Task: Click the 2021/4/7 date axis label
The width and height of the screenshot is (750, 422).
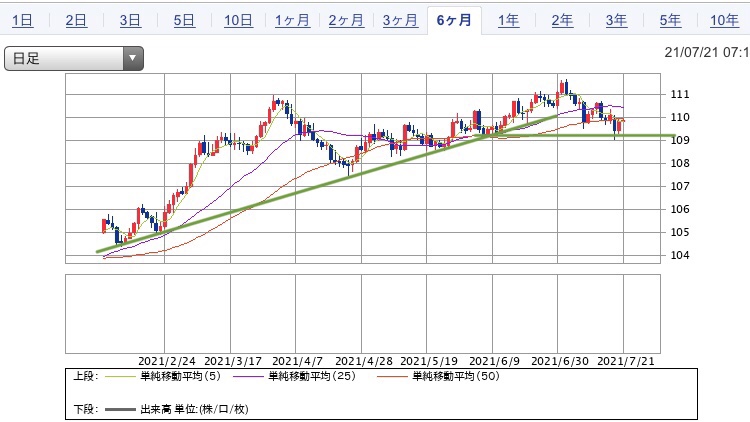Action: (298, 361)
